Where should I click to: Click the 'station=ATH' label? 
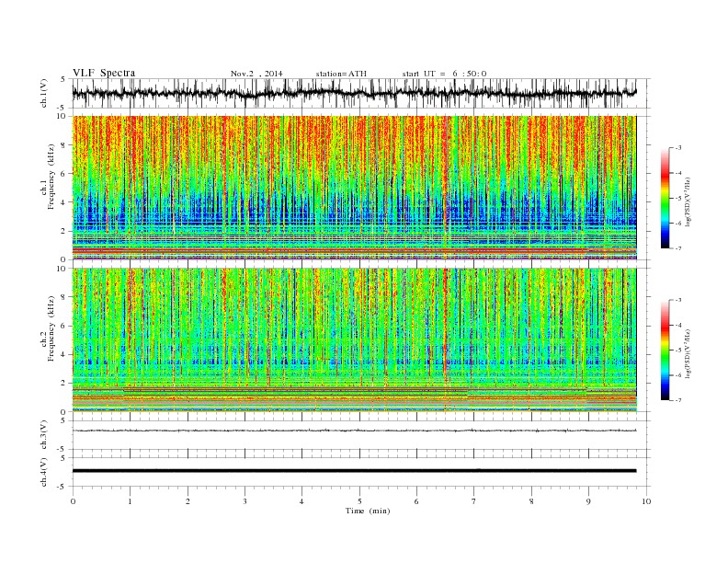[x=341, y=74]
